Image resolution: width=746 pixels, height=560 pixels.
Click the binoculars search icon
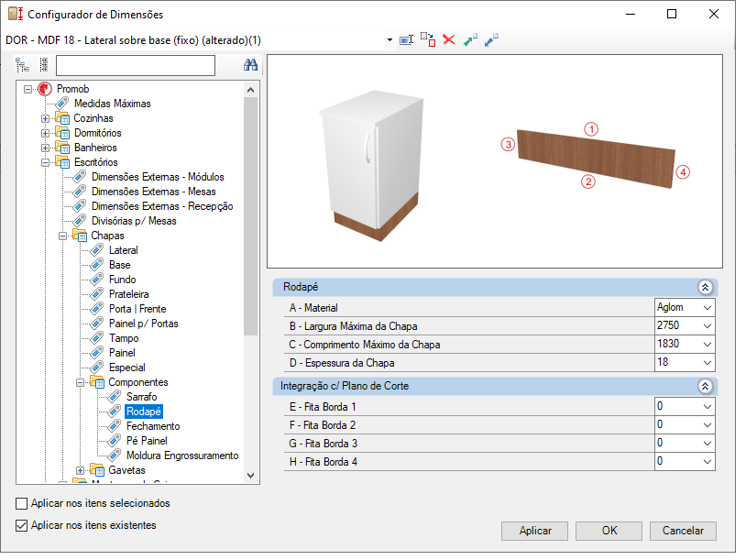click(250, 65)
